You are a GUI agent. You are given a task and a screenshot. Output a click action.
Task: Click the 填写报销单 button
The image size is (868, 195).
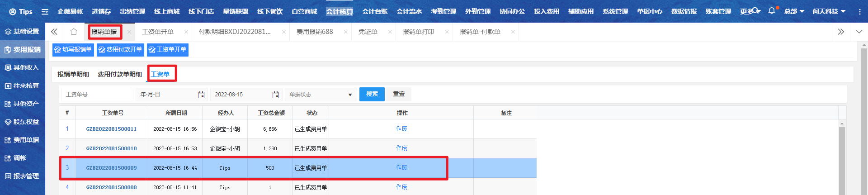click(73, 50)
